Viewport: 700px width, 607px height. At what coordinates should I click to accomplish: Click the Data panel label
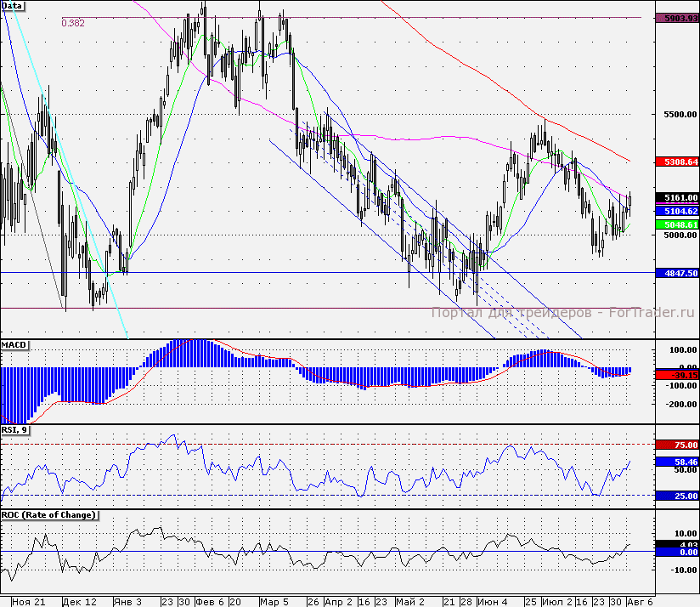(13, 5)
